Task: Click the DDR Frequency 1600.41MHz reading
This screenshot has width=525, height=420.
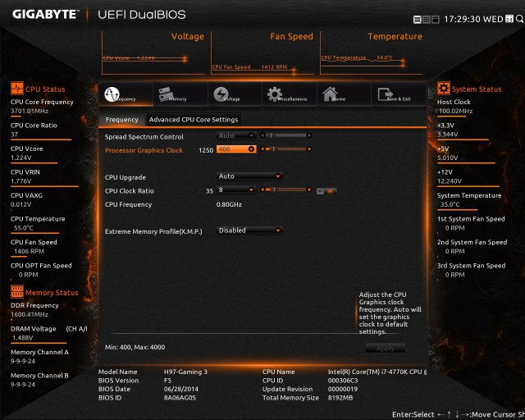Action: [30, 314]
